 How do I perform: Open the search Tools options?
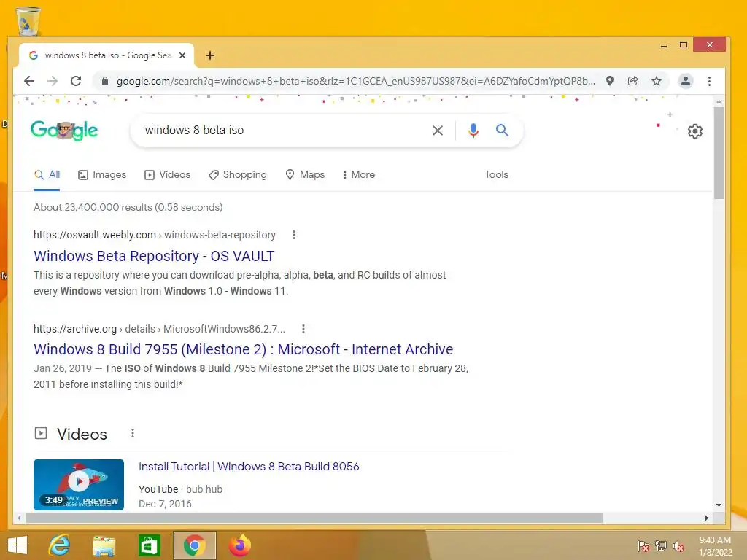click(x=496, y=175)
